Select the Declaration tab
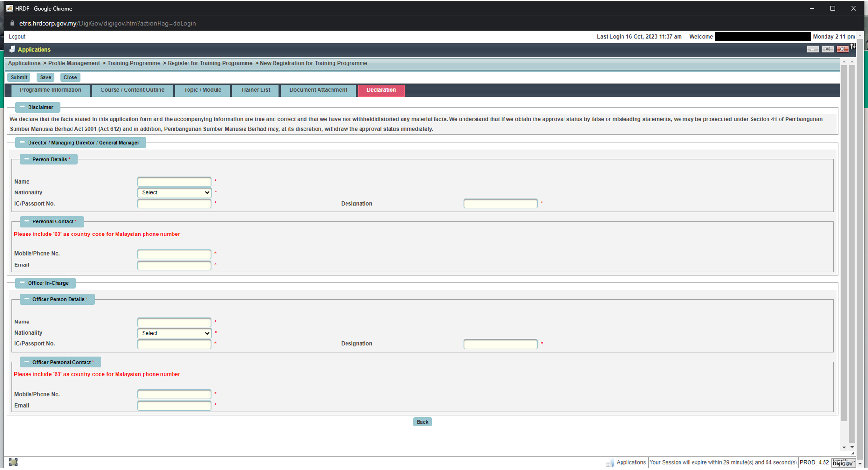868x470 pixels. pyautogui.click(x=381, y=90)
